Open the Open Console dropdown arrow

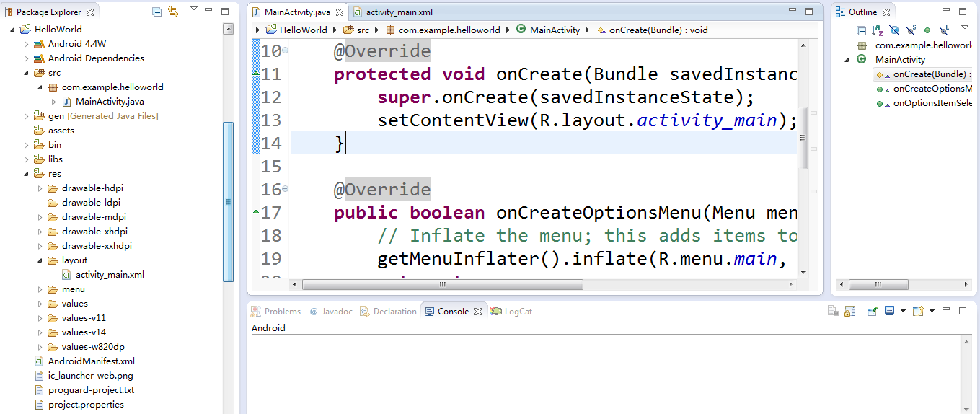[x=932, y=311]
